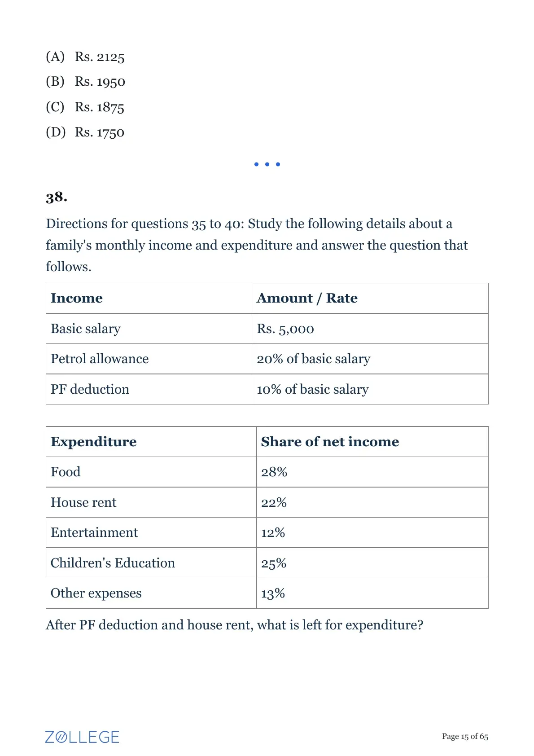Click the Food 28% cell
The width and height of the screenshot is (534, 756).
372,472
